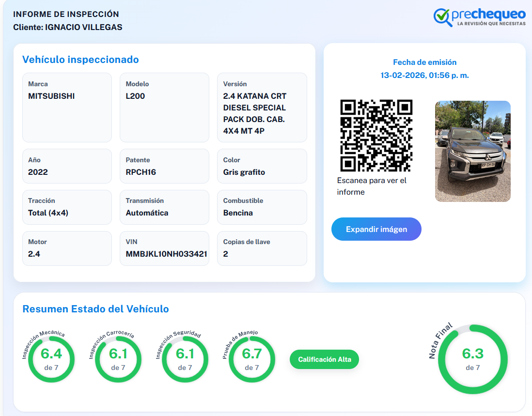Click the Patente RPCH16 field

(x=164, y=166)
